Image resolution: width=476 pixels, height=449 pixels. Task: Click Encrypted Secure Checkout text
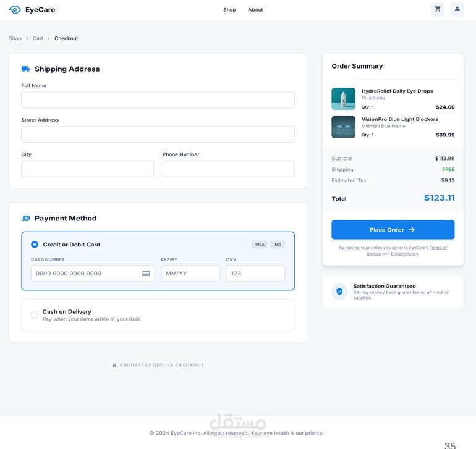(x=162, y=365)
